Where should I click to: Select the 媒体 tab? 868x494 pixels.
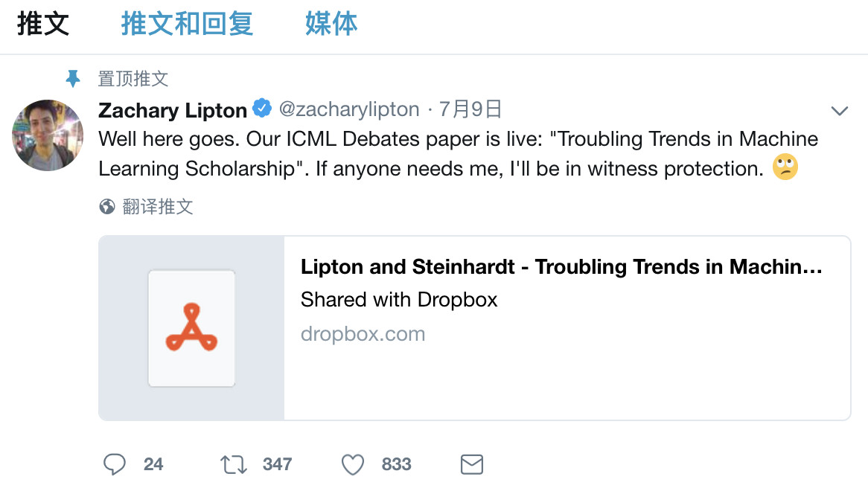point(331,24)
